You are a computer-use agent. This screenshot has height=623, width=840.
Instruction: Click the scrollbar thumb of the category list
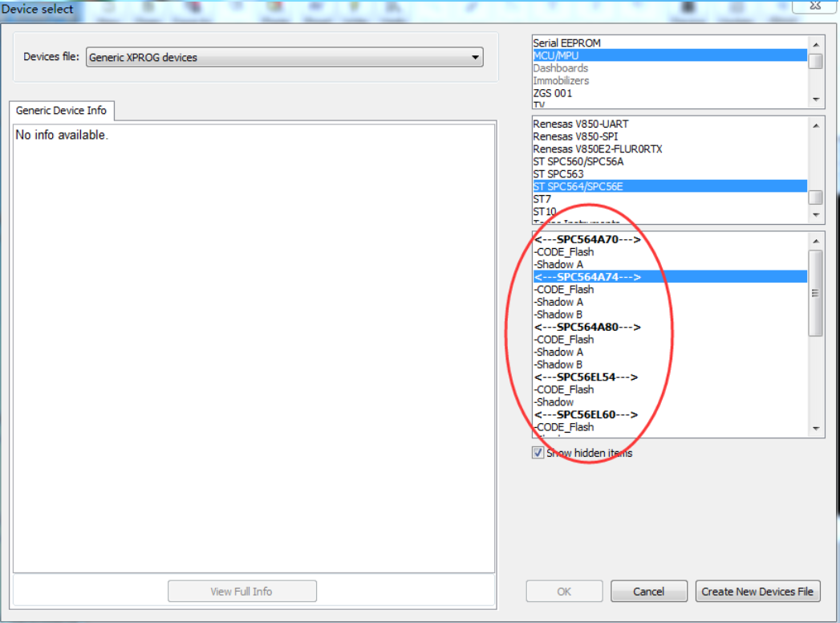815,62
